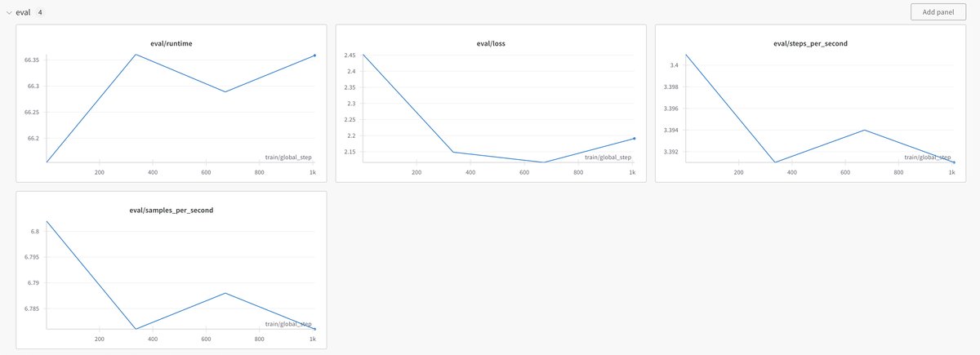Viewport: 980px width, 355px height.
Task: Click the last data point on eval/runtime line
Action: click(314, 55)
